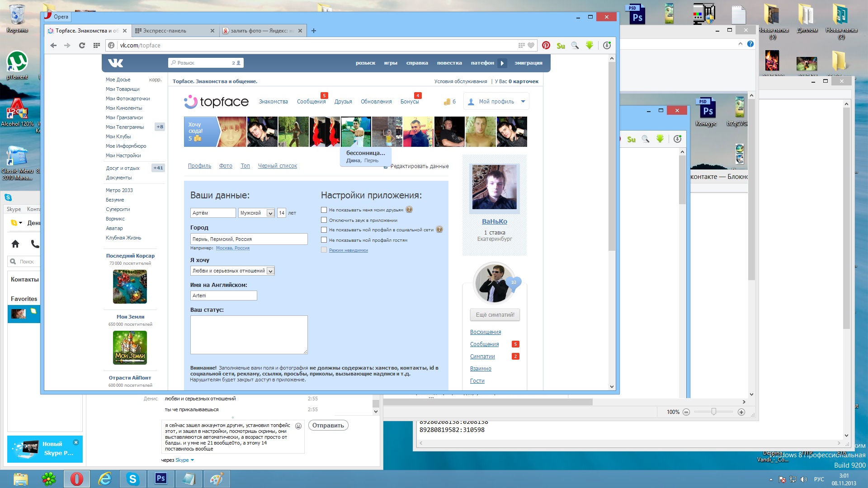Image resolution: width=868 pixels, height=488 pixels.
Task: Open File Explorer from the taskbar
Action: pos(20,479)
